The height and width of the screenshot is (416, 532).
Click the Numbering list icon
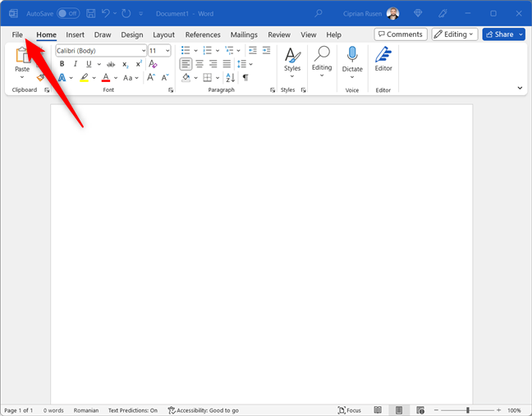207,51
